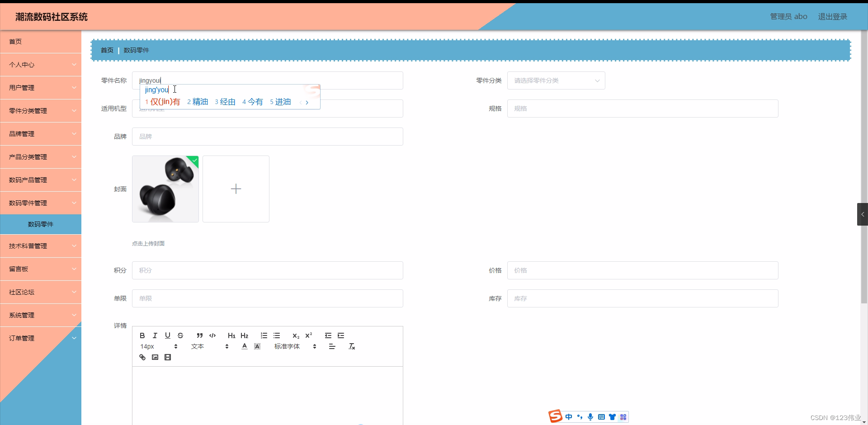Click the 退出登录 link
868x425 pixels.
tap(832, 16)
